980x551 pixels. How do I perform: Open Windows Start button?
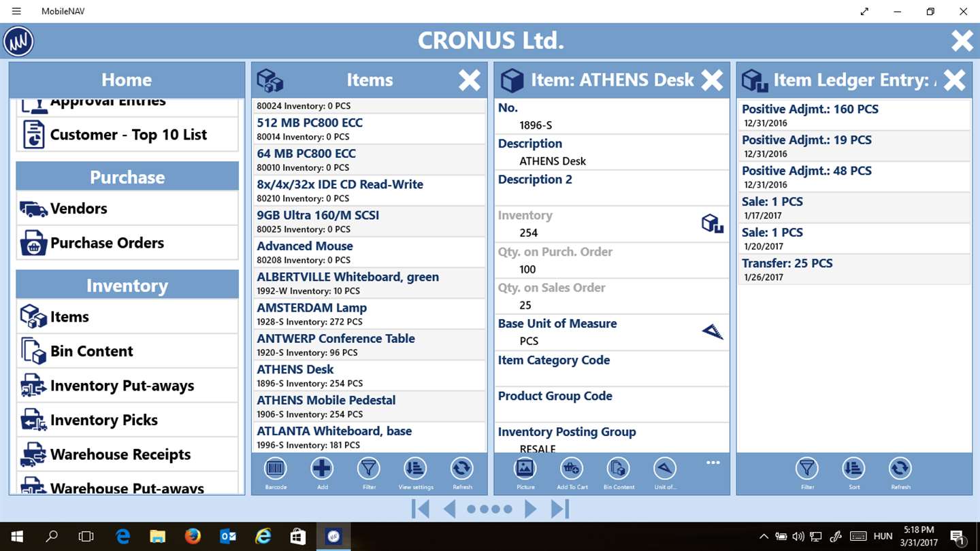point(16,537)
